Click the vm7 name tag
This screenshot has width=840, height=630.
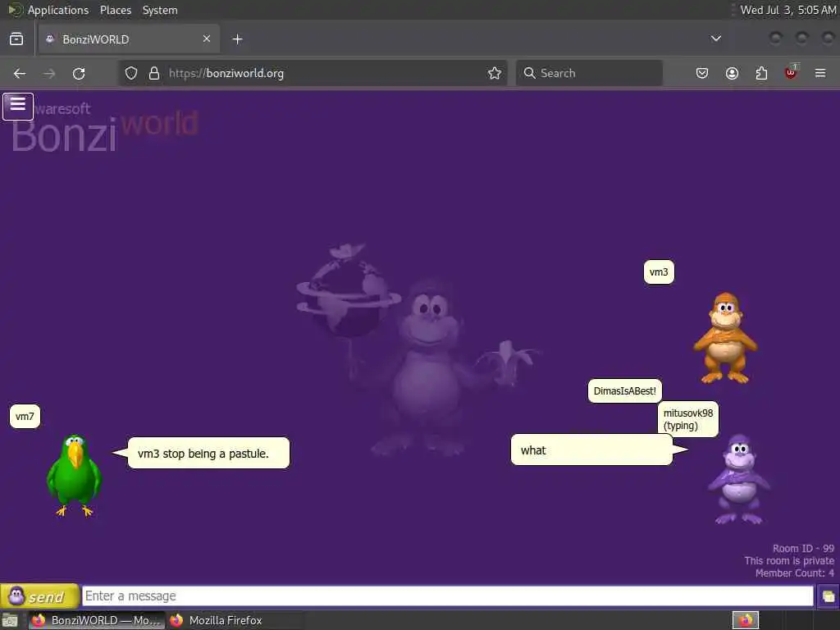pyautogui.click(x=25, y=416)
